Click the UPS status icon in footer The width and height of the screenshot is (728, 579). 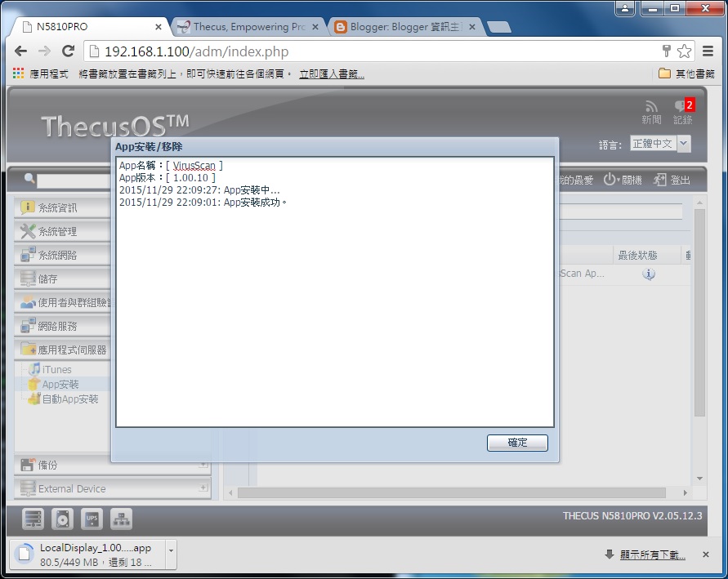click(92, 519)
